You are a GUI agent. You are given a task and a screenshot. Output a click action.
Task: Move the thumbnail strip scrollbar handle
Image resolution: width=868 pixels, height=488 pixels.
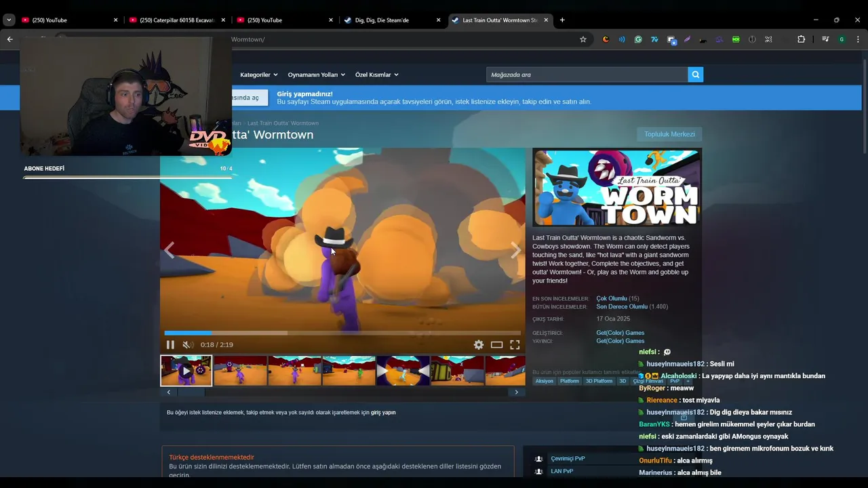(191, 392)
